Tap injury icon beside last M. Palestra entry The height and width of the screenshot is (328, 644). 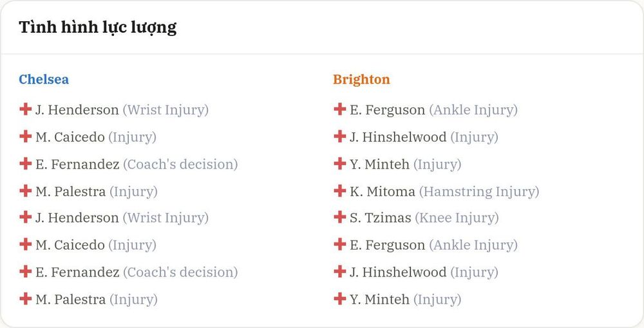point(26,298)
